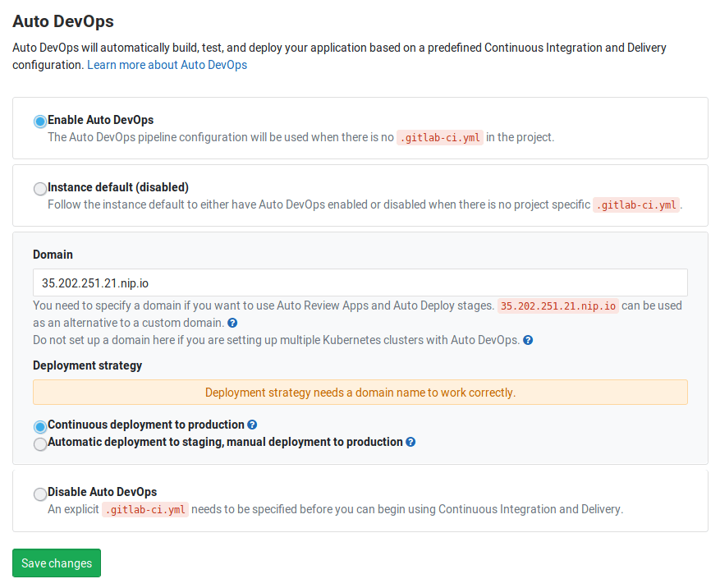The width and height of the screenshot is (720, 588).
Task: Open help icon beside Continuous deployment to production
Action: (x=251, y=425)
